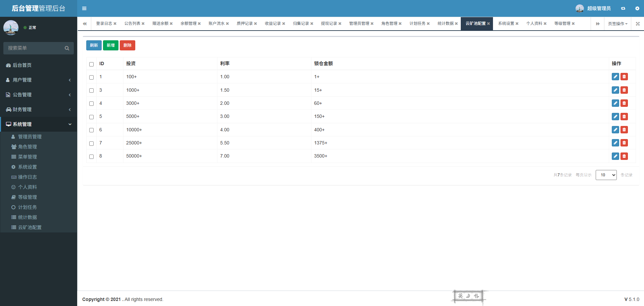Edit the 5000+ investment row
The image size is (644, 306).
coord(615,117)
